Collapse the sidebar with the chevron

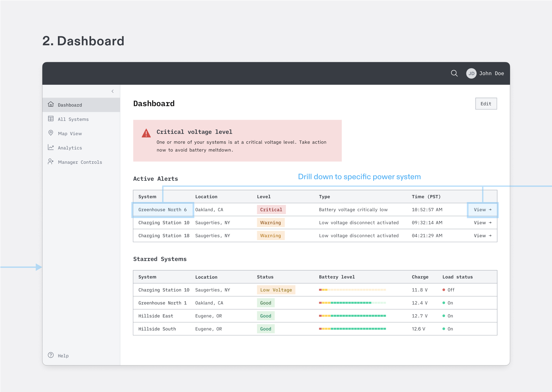pos(112,91)
